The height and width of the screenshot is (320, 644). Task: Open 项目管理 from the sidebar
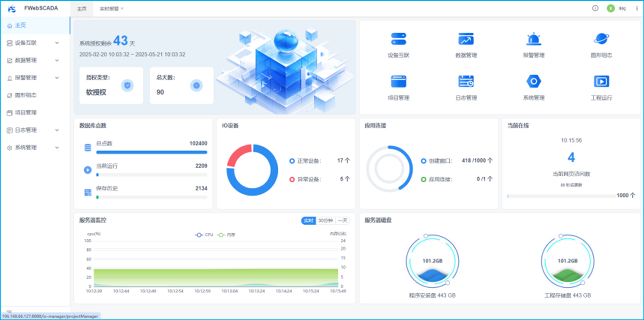point(26,113)
